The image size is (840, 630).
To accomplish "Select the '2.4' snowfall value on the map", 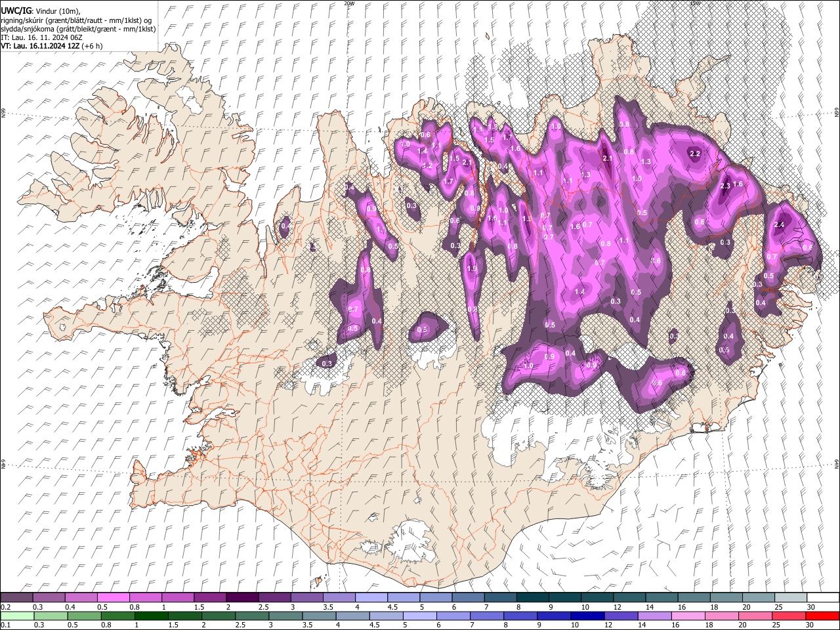I will (x=780, y=225).
